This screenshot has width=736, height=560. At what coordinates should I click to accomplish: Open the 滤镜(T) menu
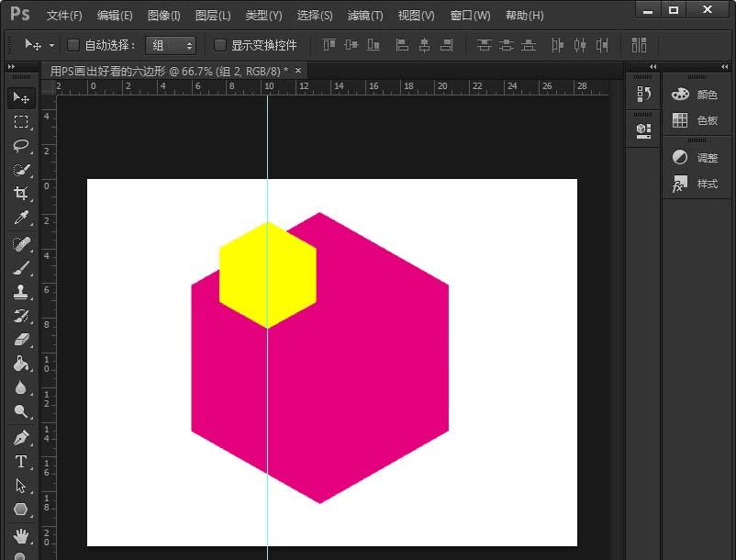pos(365,16)
